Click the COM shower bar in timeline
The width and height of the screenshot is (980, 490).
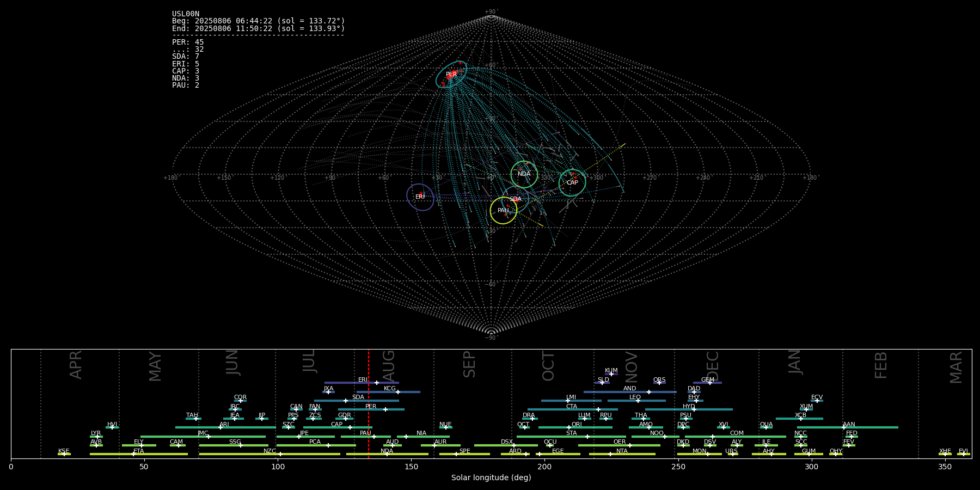(736, 437)
